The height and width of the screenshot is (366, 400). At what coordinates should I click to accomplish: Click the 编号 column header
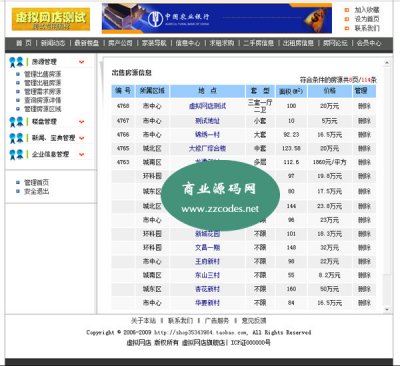coord(123,91)
